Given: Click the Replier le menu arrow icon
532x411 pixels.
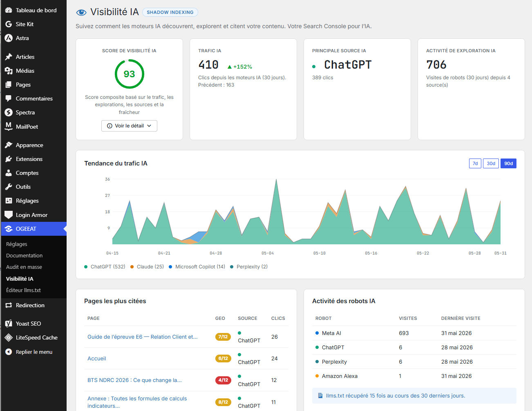Looking at the screenshot, I should (x=9, y=352).
